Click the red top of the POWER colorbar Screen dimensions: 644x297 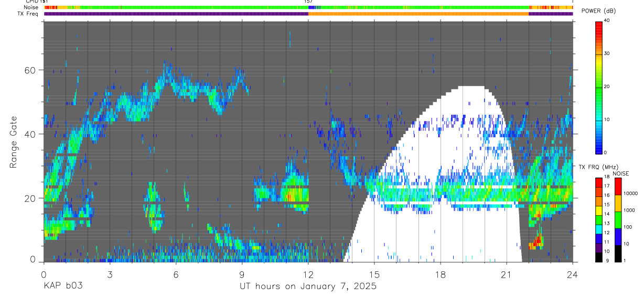tap(598, 29)
